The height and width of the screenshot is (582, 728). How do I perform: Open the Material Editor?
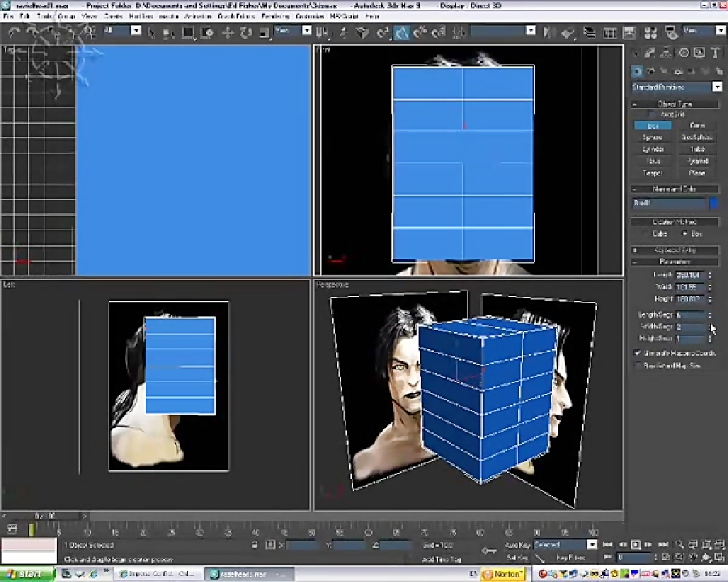click(x=650, y=32)
